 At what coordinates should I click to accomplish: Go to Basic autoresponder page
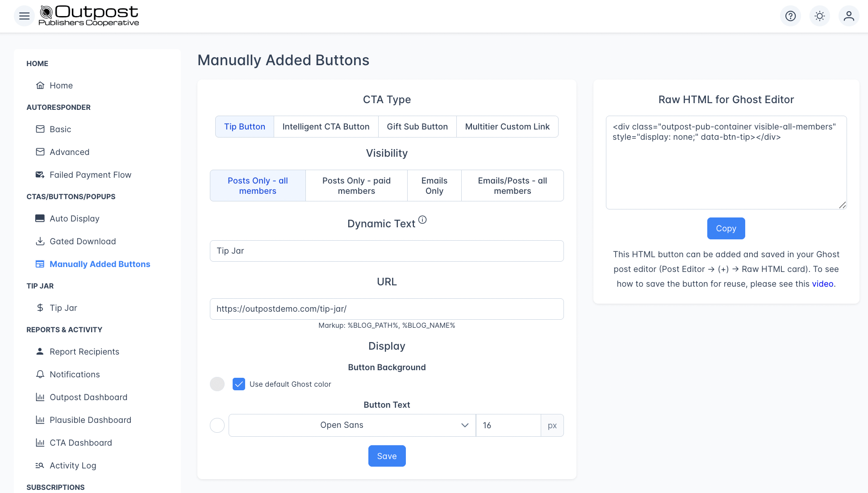[x=60, y=129]
